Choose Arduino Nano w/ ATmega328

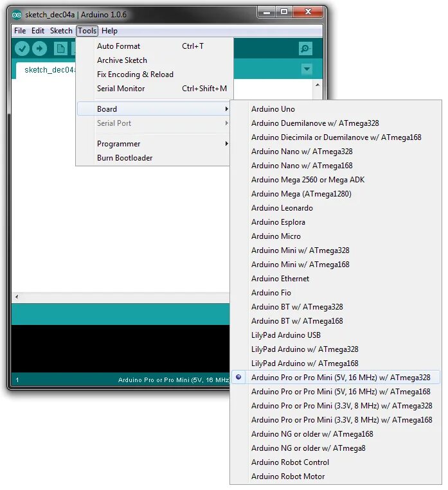(x=336, y=152)
